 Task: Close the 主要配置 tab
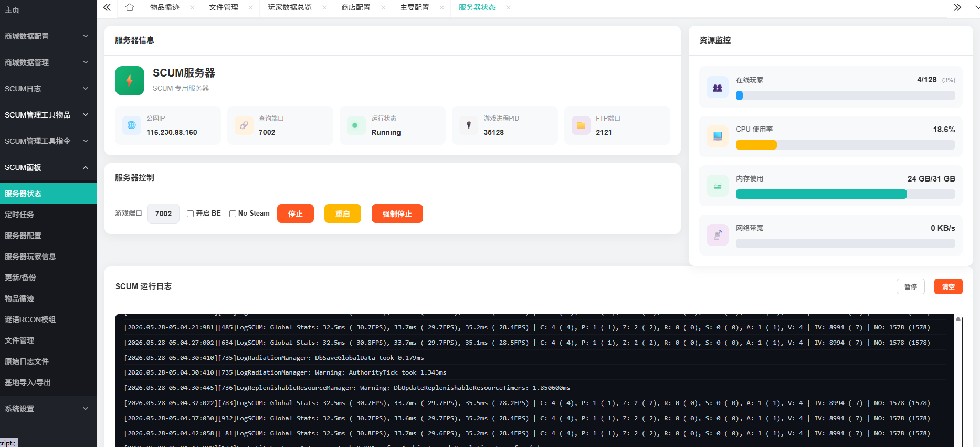pyautogui.click(x=442, y=7)
